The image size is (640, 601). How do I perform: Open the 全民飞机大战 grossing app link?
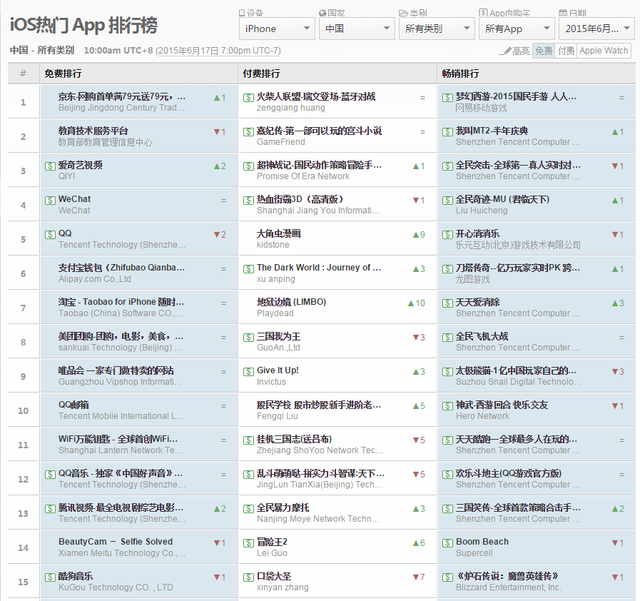[482, 336]
